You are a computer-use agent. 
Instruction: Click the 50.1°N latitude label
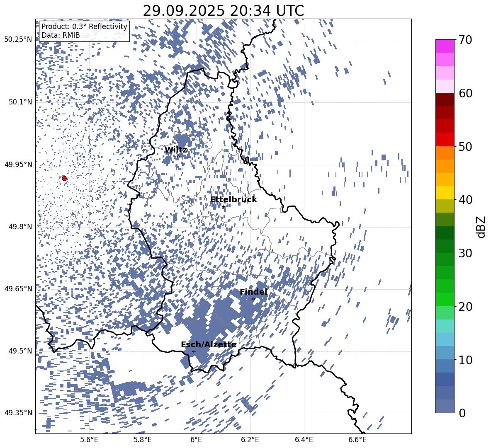pyautogui.click(x=21, y=102)
